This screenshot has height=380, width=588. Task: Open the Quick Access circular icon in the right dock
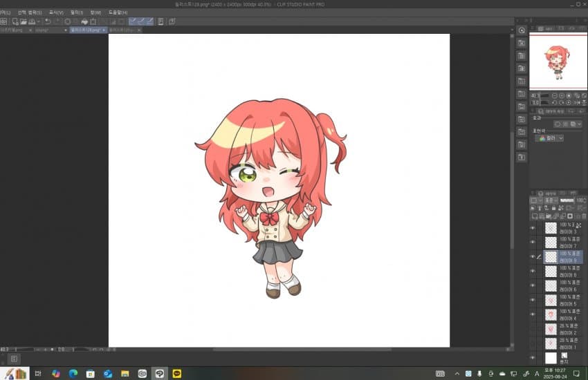(x=522, y=30)
